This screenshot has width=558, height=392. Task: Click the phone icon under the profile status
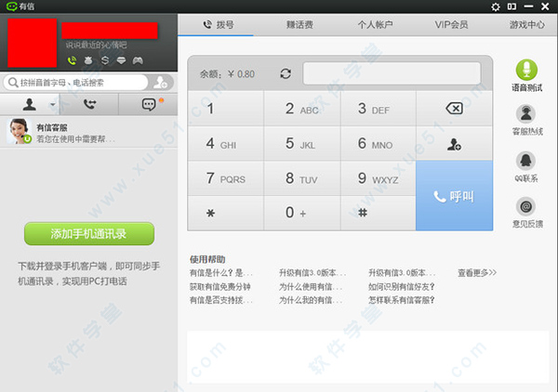coord(72,60)
